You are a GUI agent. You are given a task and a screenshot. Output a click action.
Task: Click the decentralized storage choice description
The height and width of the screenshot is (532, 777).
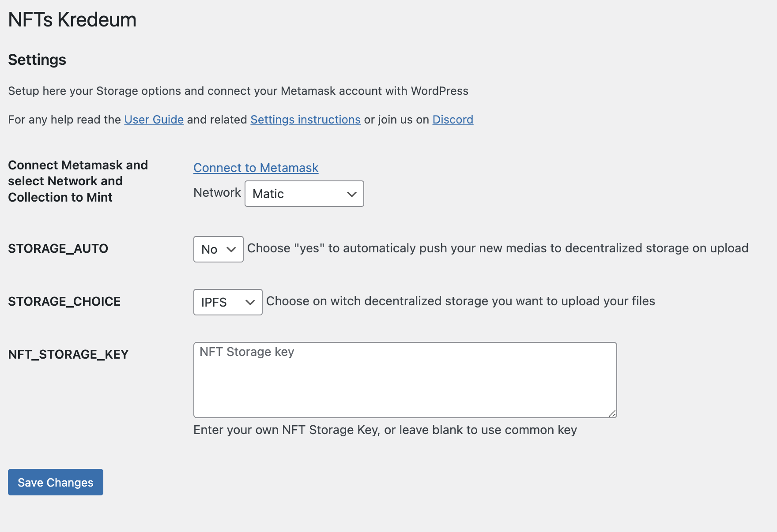(460, 301)
